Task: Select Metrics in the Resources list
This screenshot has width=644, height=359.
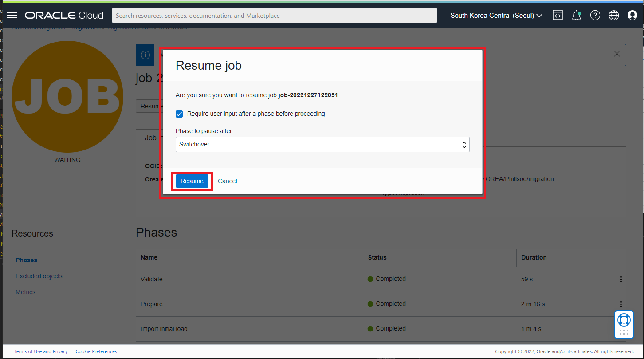Action: click(25, 292)
